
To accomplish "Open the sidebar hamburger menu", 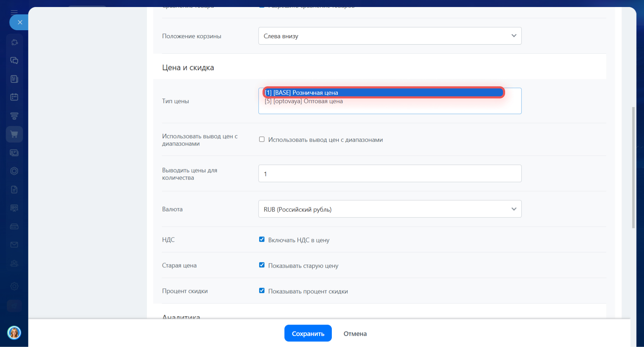I will point(14,12).
